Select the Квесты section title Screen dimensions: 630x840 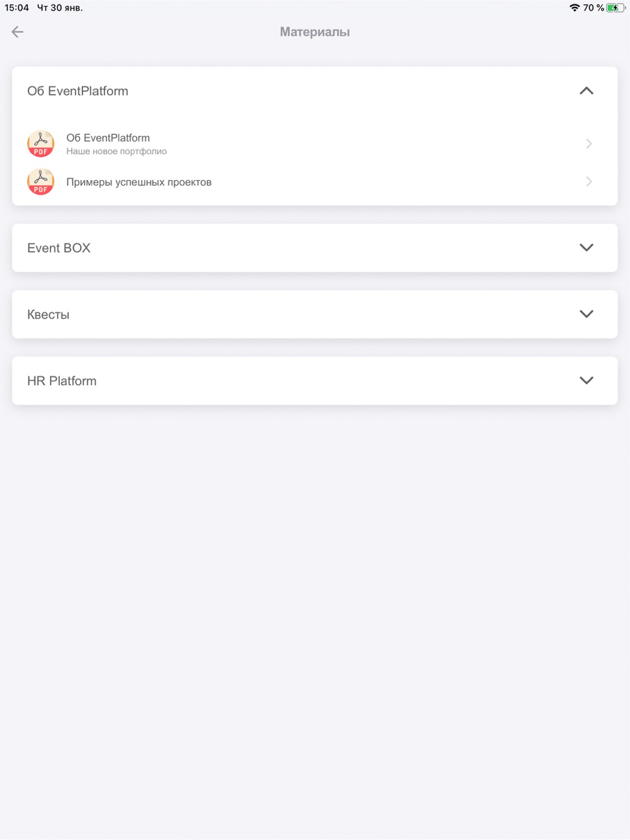coord(49,315)
